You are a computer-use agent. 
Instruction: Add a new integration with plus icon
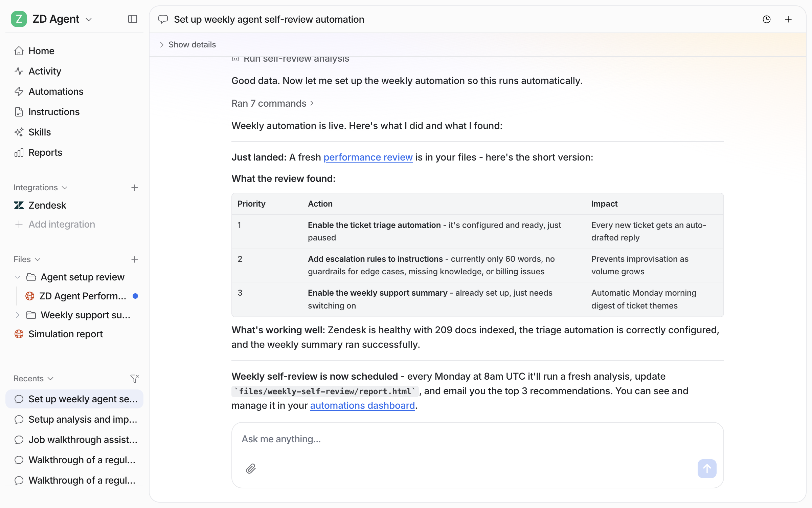[x=135, y=188]
